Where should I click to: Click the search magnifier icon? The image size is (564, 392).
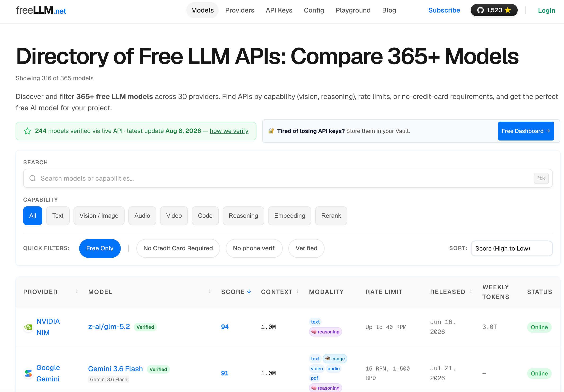[x=32, y=178]
